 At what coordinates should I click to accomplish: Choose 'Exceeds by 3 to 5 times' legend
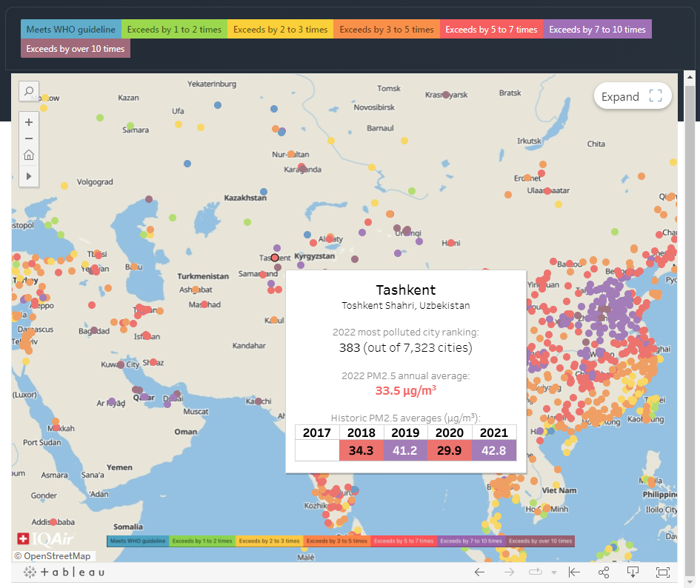(387, 30)
